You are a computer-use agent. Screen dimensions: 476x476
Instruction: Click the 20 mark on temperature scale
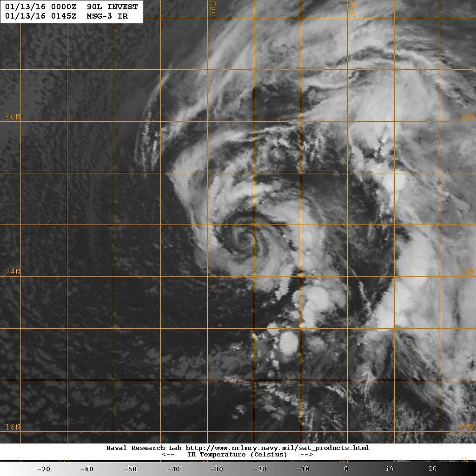click(433, 469)
